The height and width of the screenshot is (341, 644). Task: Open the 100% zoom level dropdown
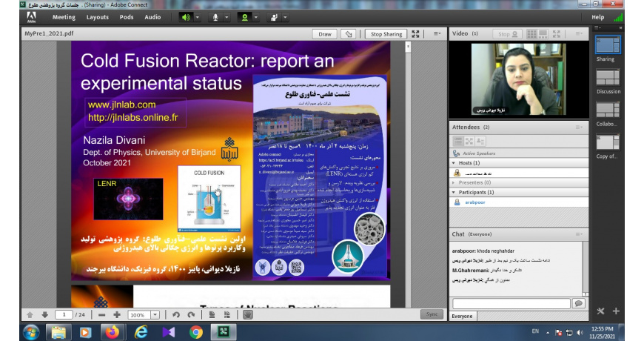[155, 315]
